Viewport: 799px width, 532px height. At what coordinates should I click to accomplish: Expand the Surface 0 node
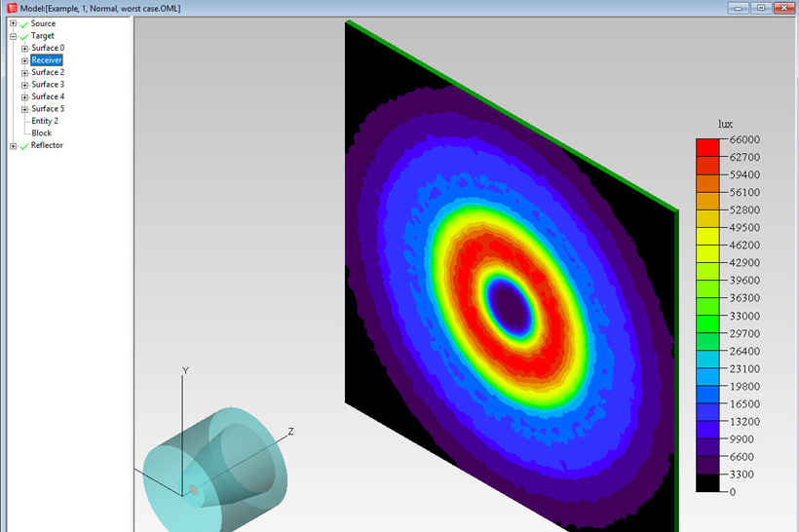point(24,48)
